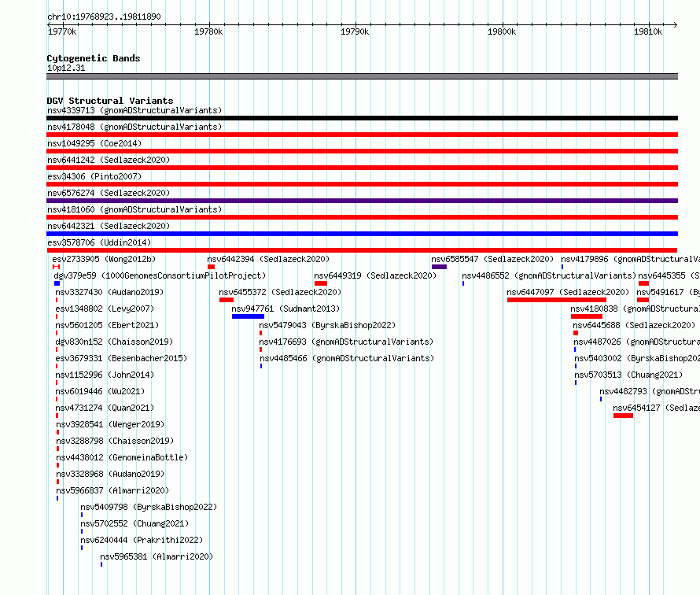The height and width of the screenshot is (595, 700).
Task: Click nsv5703513 (Chuang2021) label
Action: 628,375
